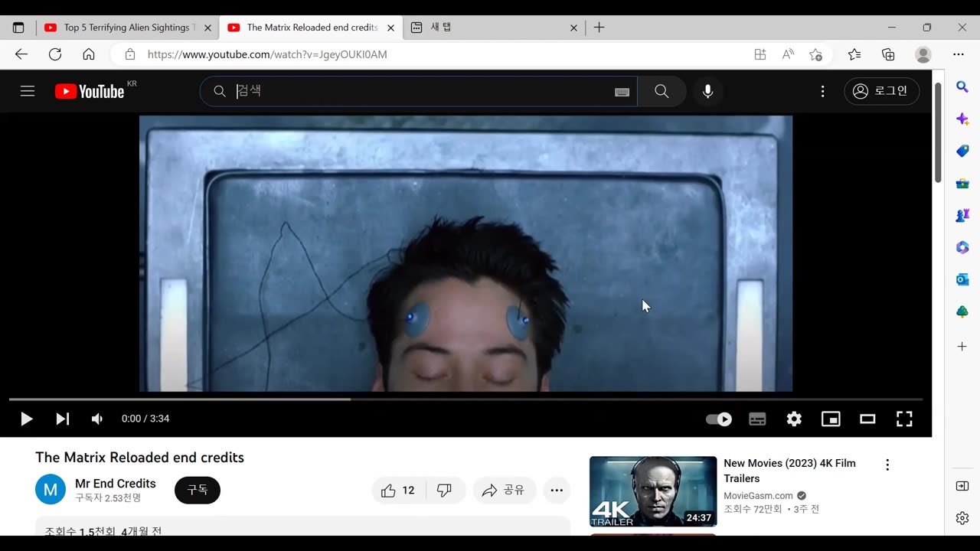The width and height of the screenshot is (980, 551).
Task: Open a new browser tab
Action: coord(599,28)
